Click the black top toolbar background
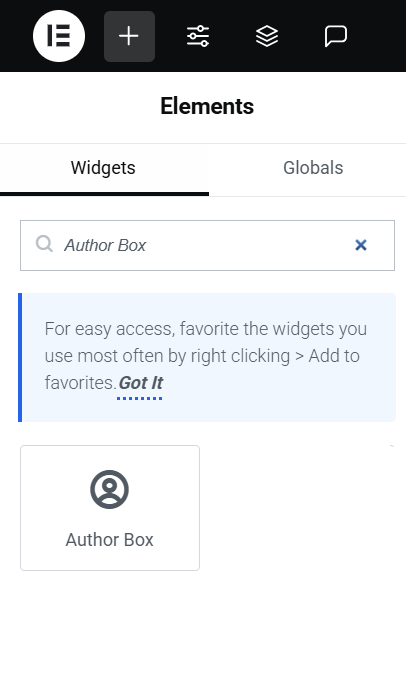The image size is (406, 673). pos(378,36)
